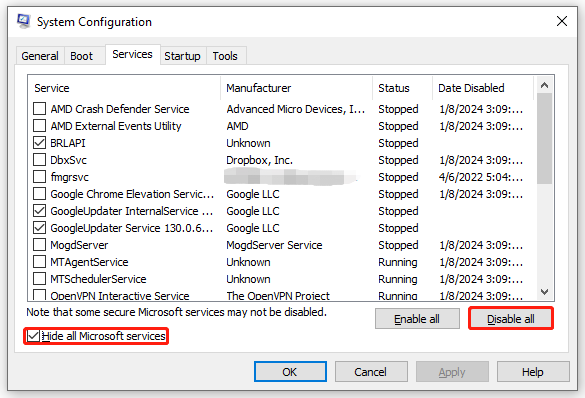
Task: Click the Enable all button
Action: (x=417, y=319)
